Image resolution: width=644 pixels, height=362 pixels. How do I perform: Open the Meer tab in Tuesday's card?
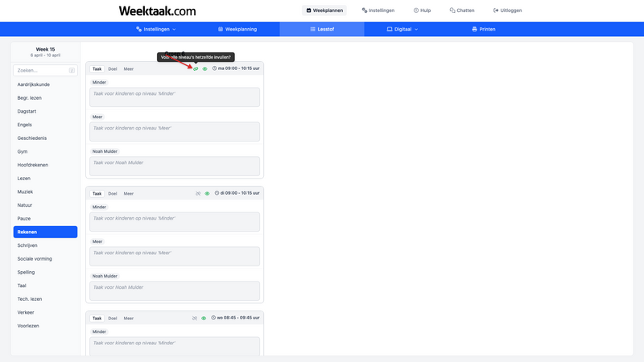pyautogui.click(x=129, y=193)
